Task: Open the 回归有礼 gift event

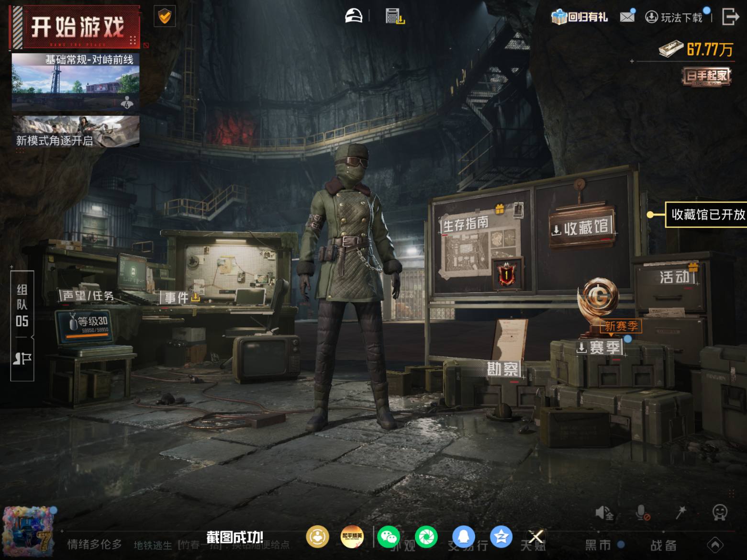Action: click(580, 17)
